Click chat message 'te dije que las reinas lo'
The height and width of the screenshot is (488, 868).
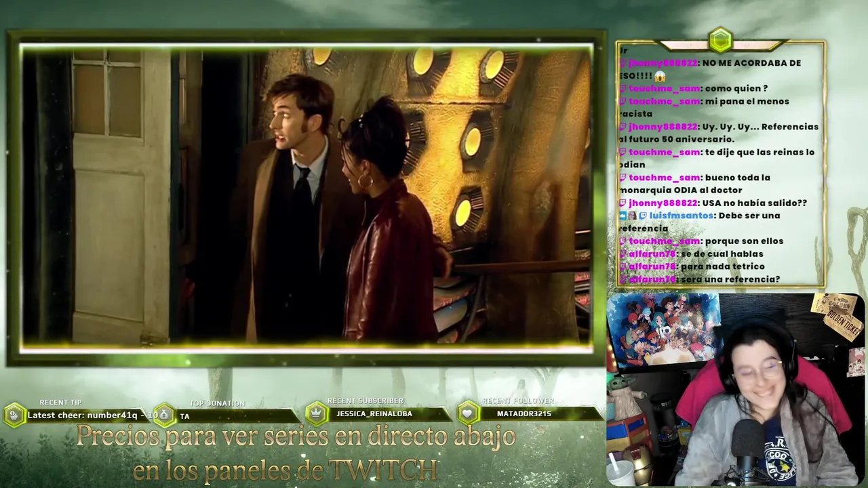tap(759, 152)
